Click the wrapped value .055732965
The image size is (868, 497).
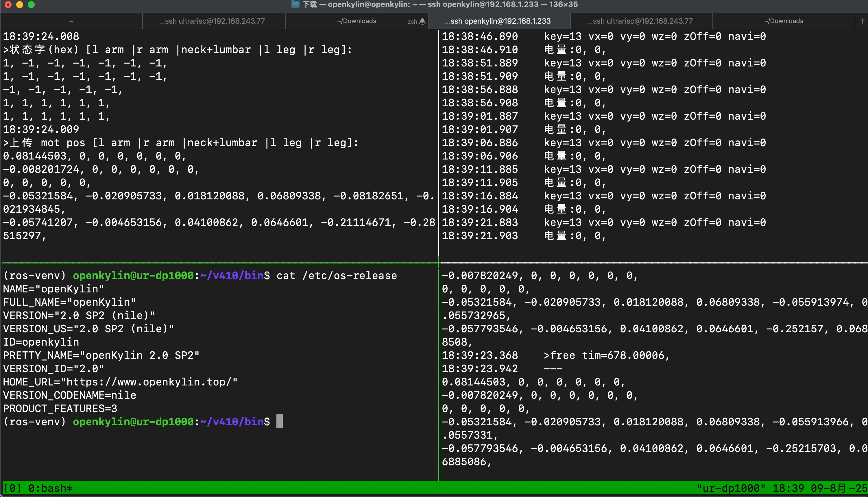point(473,316)
